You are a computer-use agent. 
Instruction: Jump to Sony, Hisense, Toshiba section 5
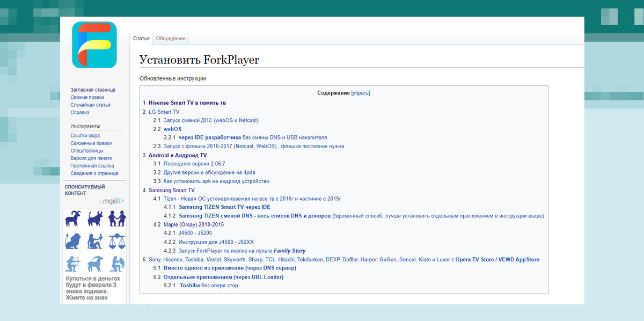pyautogui.click(x=344, y=259)
